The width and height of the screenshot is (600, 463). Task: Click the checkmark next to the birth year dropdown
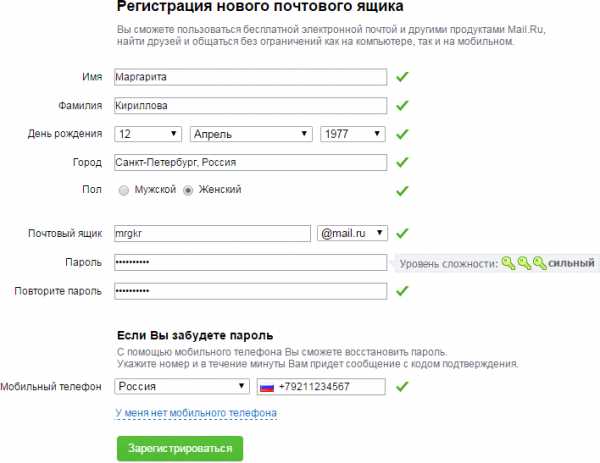click(x=402, y=134)
